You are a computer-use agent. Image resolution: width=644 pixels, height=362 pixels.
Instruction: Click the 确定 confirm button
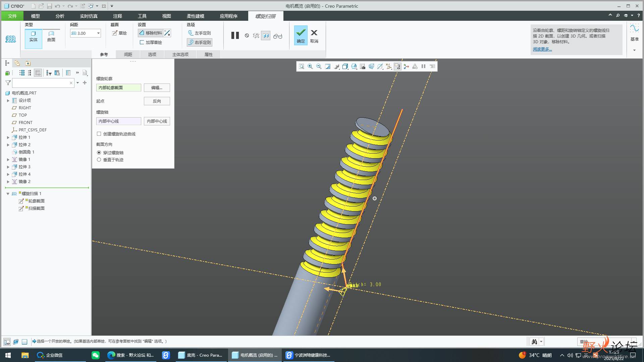[x=301, y=36]
